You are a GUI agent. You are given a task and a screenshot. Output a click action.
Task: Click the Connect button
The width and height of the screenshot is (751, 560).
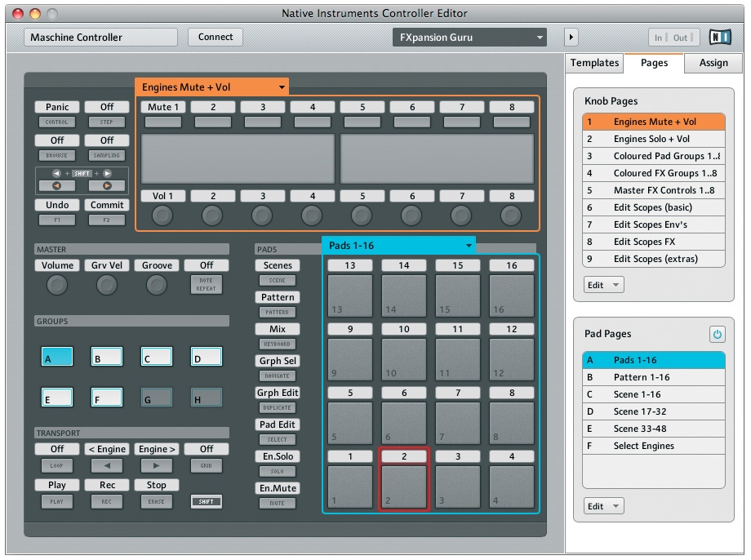point(216,37)
